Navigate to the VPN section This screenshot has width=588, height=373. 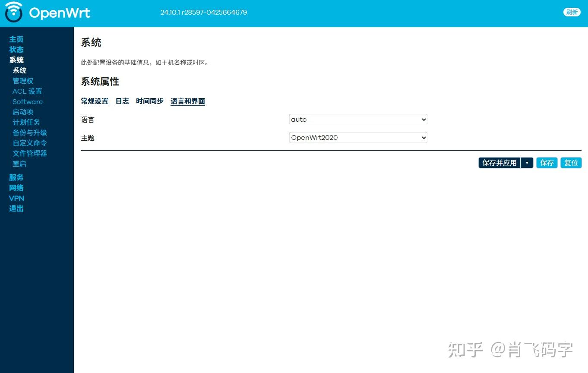click(16, 198)
